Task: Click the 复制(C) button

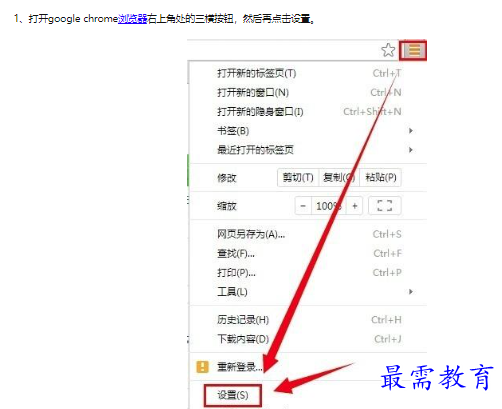Action: coord(339,177)
